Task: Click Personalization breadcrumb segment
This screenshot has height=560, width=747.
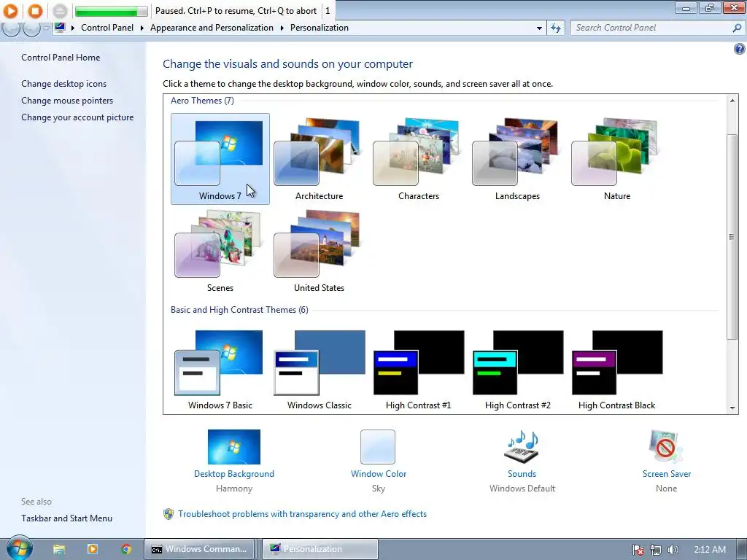Action: (x=320, y=28)
